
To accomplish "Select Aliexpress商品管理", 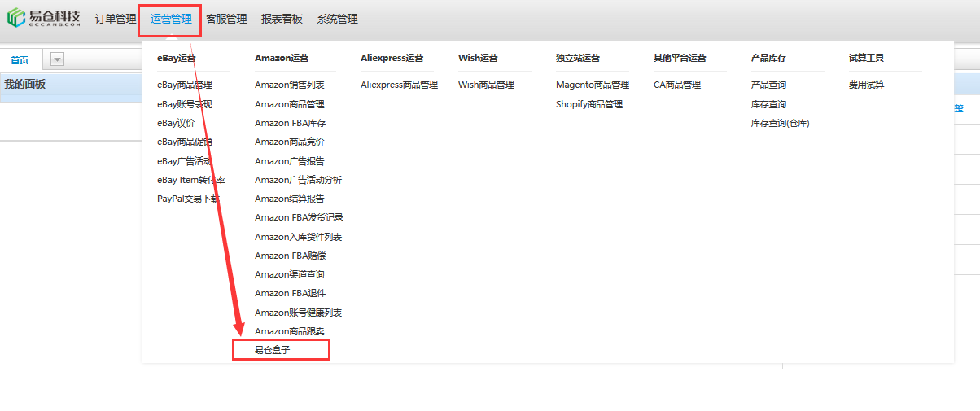I will tap(399, 85).
